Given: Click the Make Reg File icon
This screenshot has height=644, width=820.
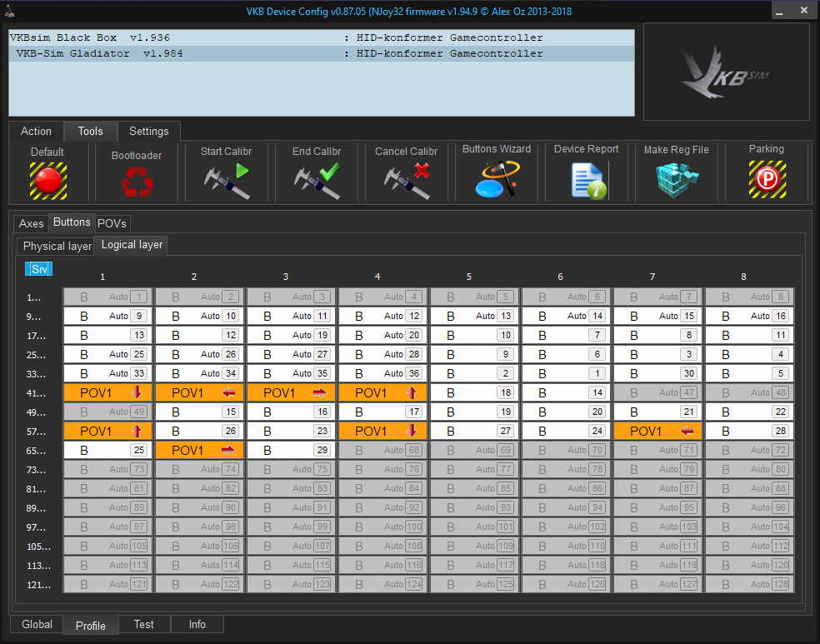Looking at the screenshot, I should pos(676,180).
